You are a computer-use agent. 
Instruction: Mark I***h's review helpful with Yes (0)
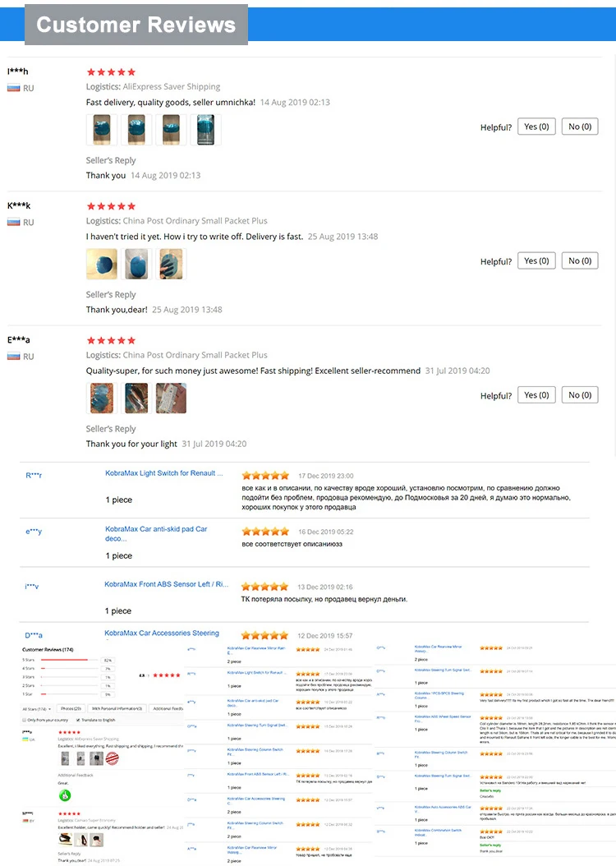click(536, 127)
